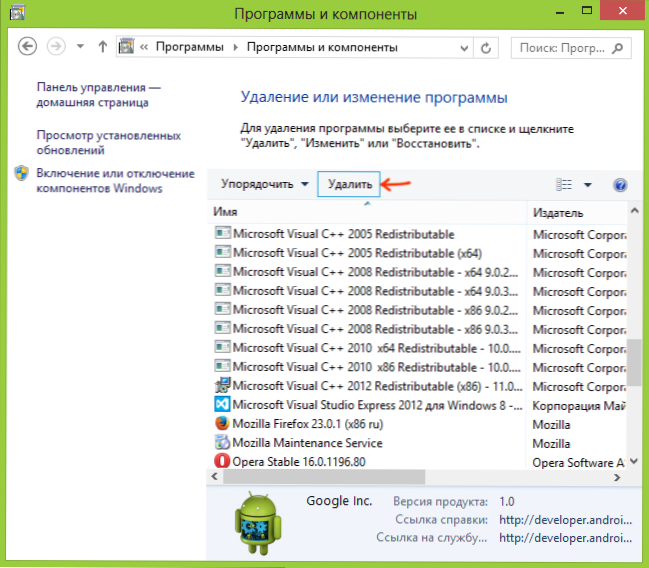This screenshot has width=649, height=568.
Task: Click the address bar control panel icon
Action: (126, 46)
